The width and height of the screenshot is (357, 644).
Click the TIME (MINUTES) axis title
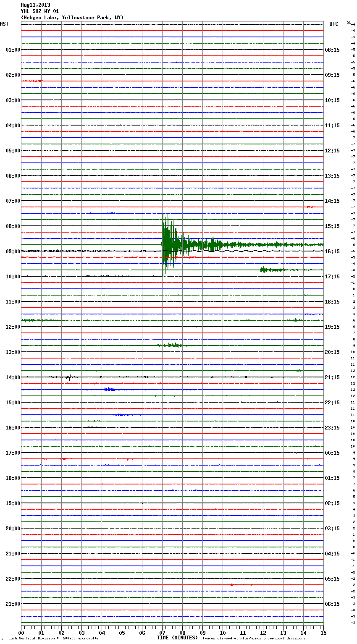pos(177,638)
